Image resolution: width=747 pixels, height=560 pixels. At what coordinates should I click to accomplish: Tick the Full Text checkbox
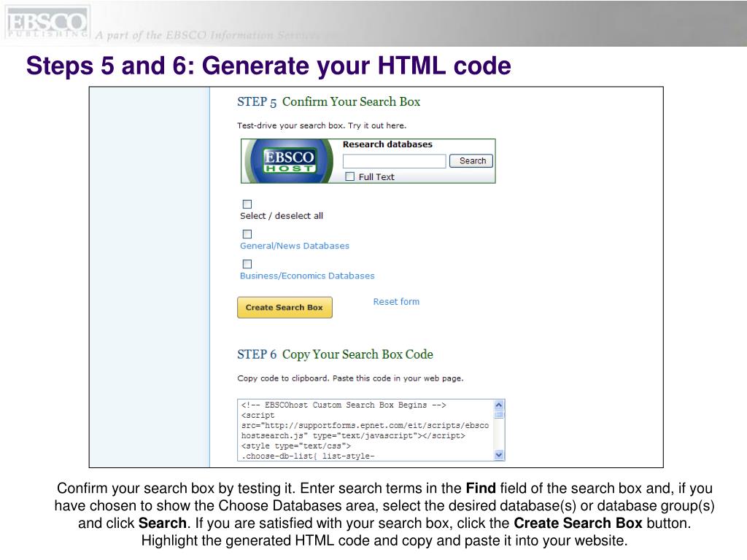pyautogui.click(x=350, y=176)
